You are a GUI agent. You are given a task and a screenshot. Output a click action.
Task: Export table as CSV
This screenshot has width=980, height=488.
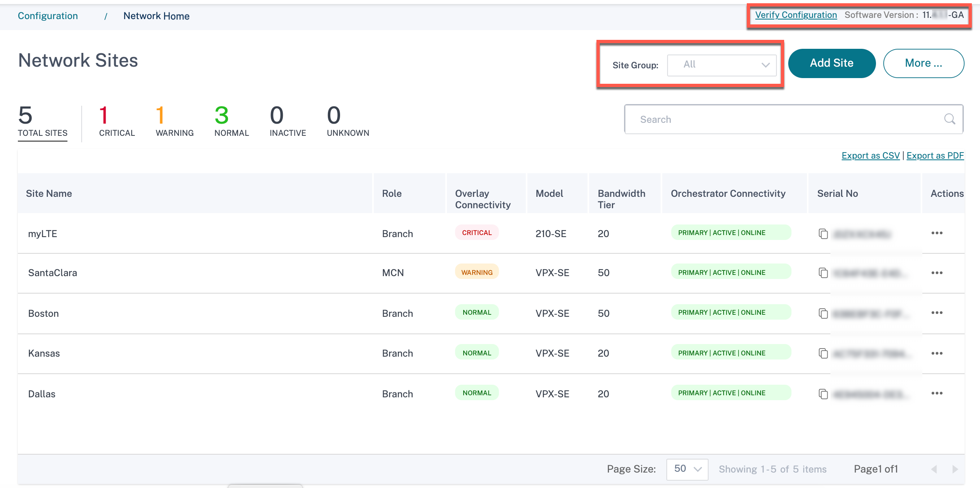pos(871,155)
